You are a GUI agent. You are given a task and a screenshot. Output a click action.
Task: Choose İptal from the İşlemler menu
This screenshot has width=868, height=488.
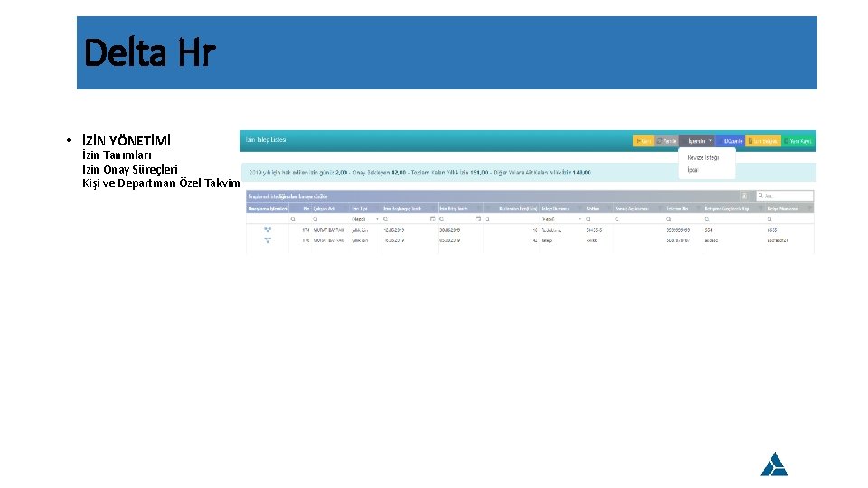point(693,170)
